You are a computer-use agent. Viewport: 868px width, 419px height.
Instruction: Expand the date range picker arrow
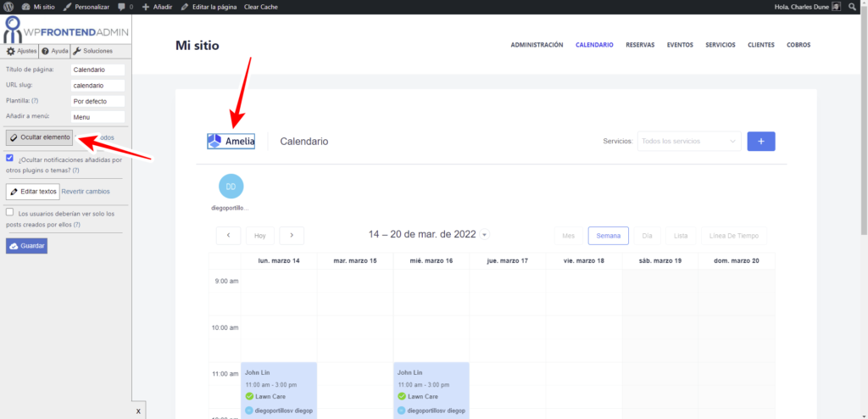(x=484, y=235)
